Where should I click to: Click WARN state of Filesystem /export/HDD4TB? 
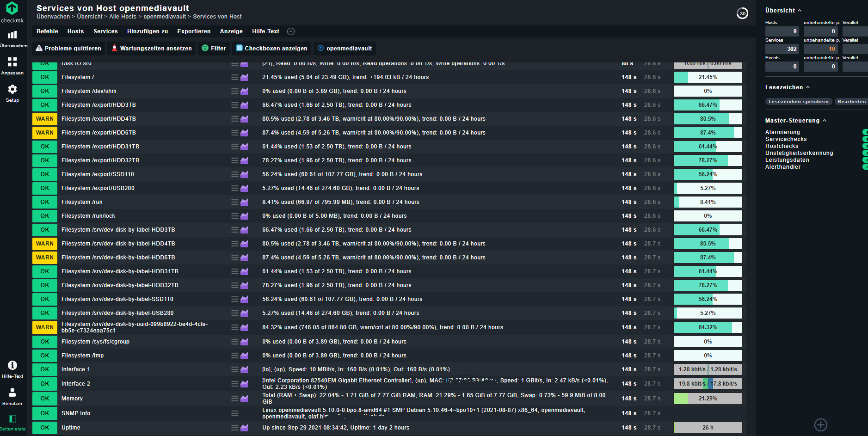(45, 119)
